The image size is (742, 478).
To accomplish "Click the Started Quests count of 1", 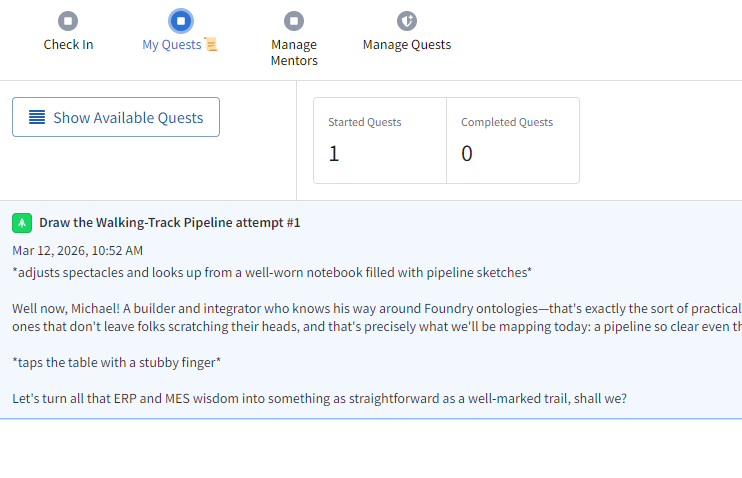I will 334,154.
